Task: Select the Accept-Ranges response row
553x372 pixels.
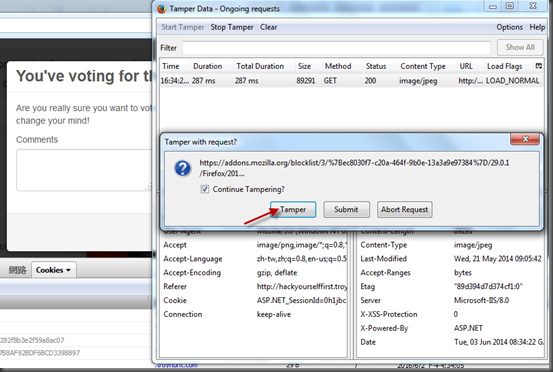Action: [x=451, y=273]
